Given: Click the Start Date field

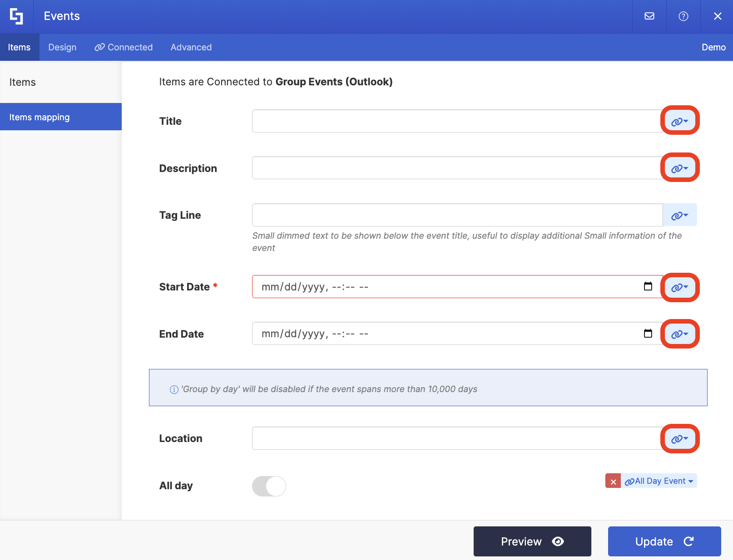Looking at the screenshot, I should [457, 287].
